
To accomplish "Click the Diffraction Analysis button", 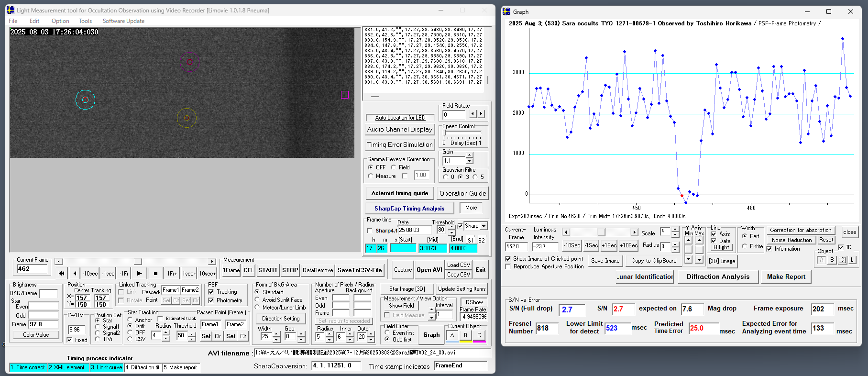I will tap(717, 277).
